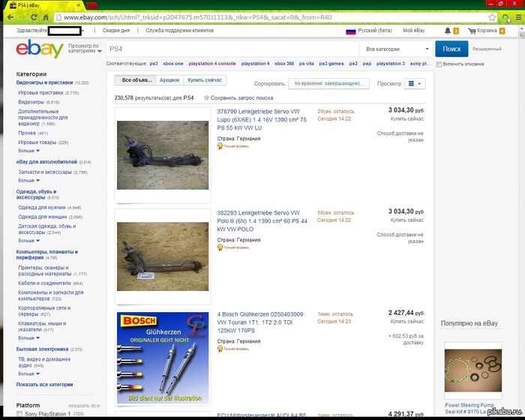Click the browser back arrow
525x420 pixels.
point(11,16)
